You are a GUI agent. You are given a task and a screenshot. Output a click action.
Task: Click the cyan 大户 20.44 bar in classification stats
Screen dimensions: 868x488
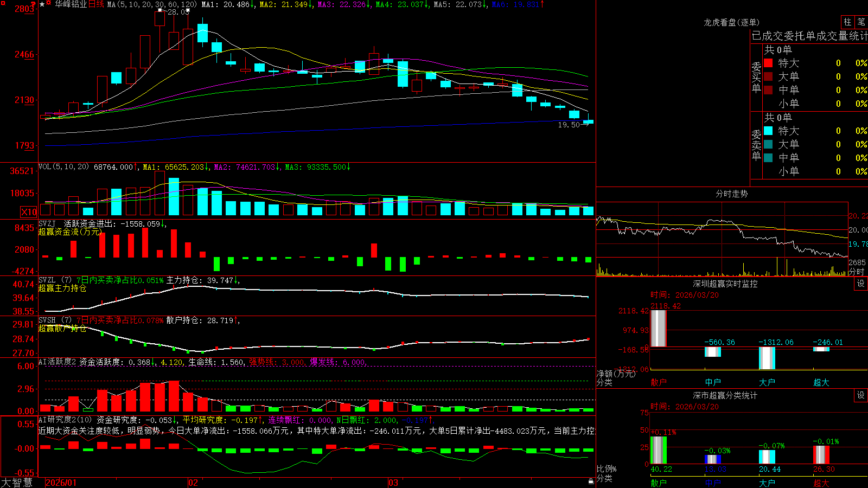click(767, 457)
